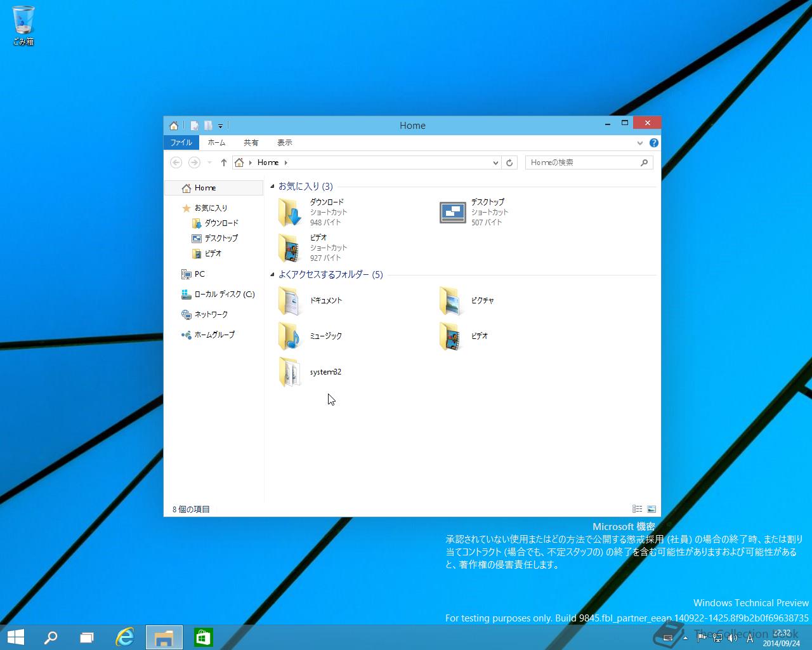812x650 pixels.
Task: Click the Back navigation arrow
Action: (x=176, y=162)
